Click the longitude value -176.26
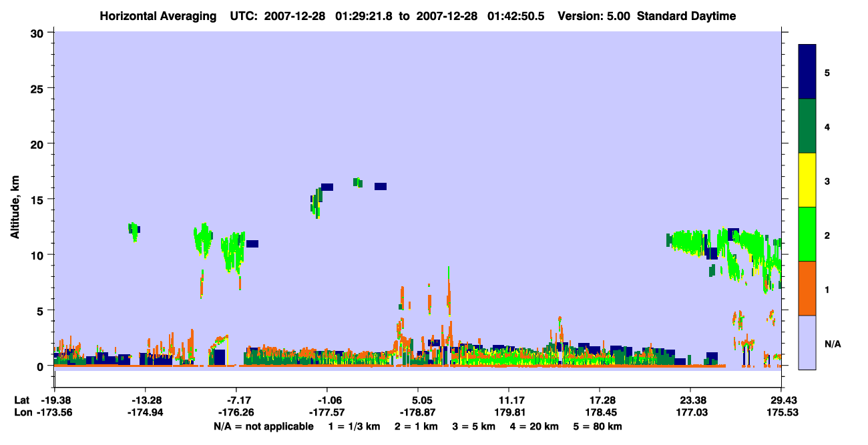868x445 pixels. 236,412
